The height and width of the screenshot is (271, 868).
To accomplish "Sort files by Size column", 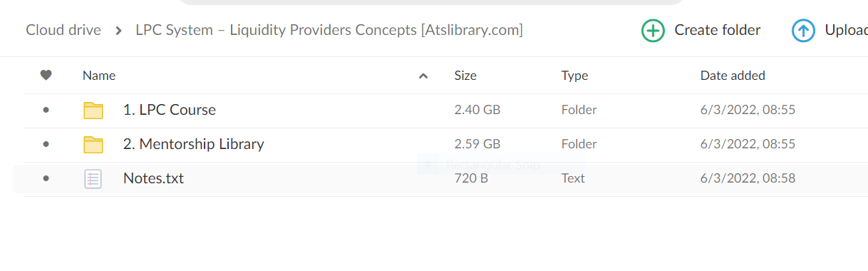I will [465, 76].
